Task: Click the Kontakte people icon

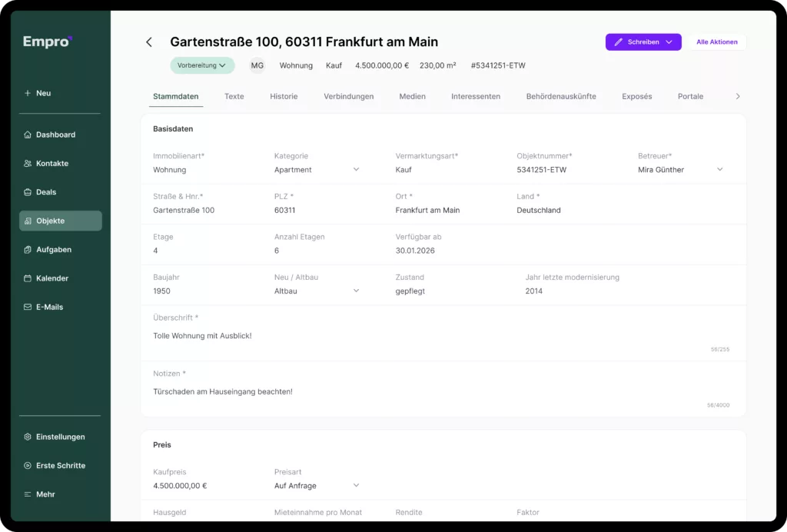Action: 28,164
